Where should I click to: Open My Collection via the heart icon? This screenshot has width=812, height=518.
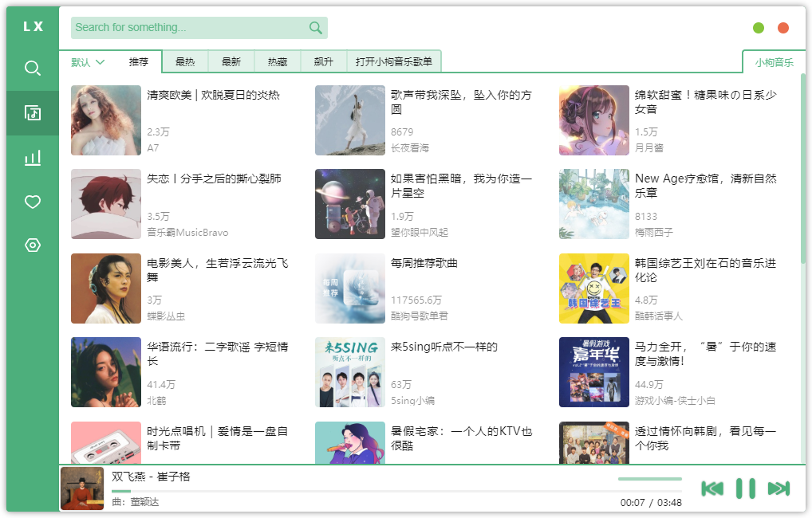(x=32, y=202)
